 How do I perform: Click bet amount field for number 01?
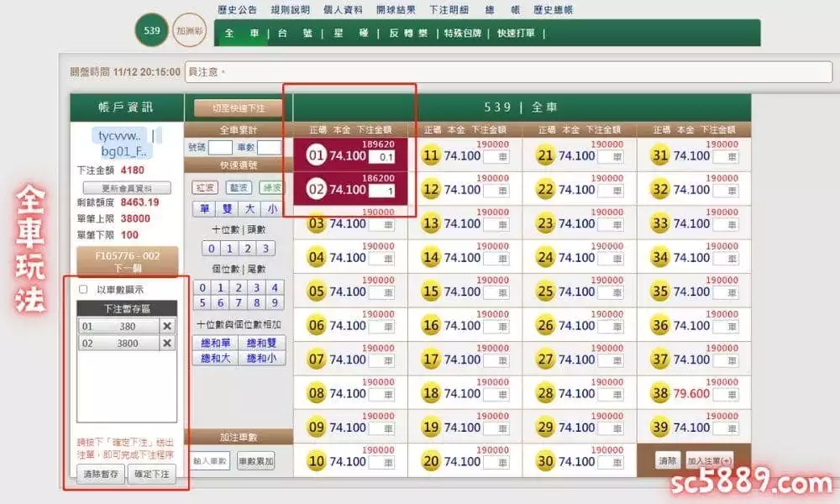381,157
